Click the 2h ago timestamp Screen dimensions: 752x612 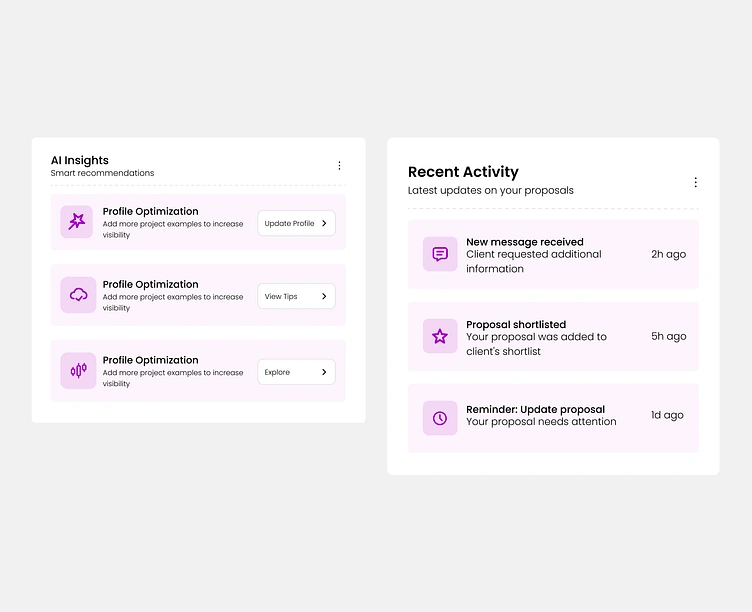668,254
